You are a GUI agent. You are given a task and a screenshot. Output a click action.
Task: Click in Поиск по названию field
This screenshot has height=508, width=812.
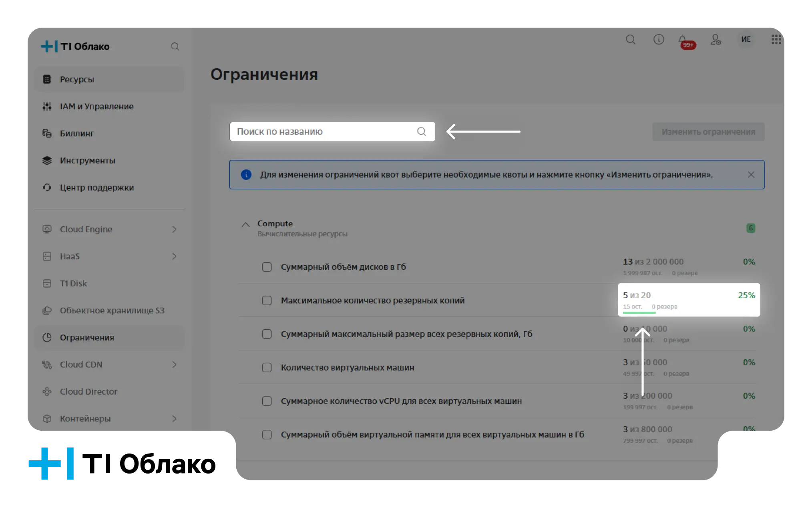[x=332, y=131]
